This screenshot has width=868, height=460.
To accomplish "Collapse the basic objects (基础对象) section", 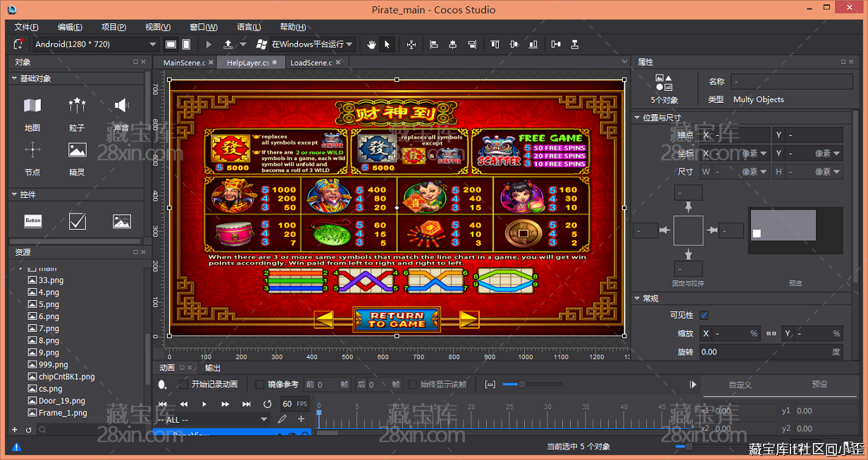I will 14,78.
